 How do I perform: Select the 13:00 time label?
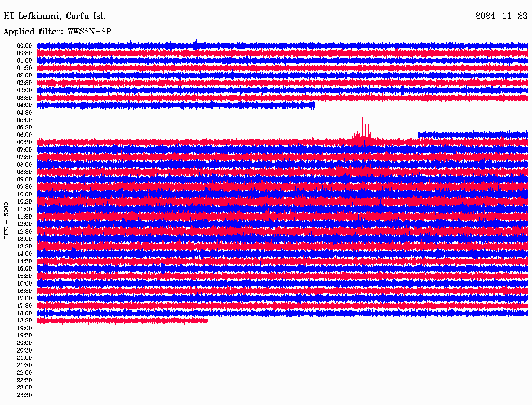pos(24,239)
